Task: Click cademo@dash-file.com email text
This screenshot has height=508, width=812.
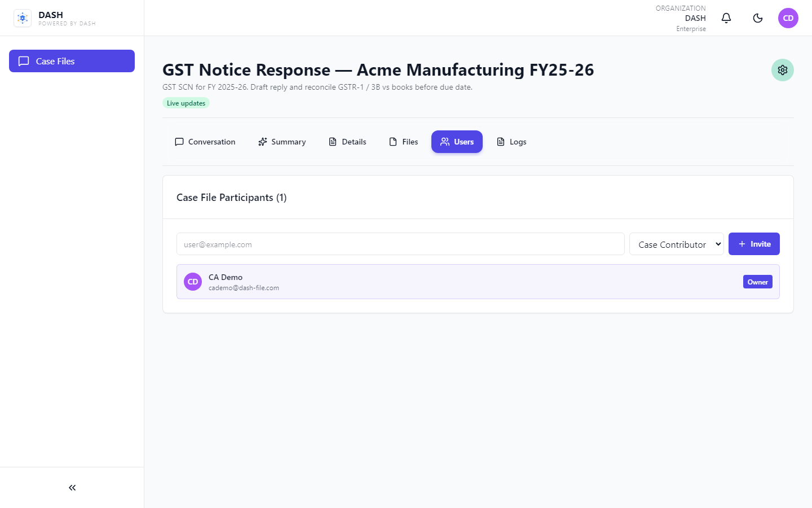Action: pos(244,288)
